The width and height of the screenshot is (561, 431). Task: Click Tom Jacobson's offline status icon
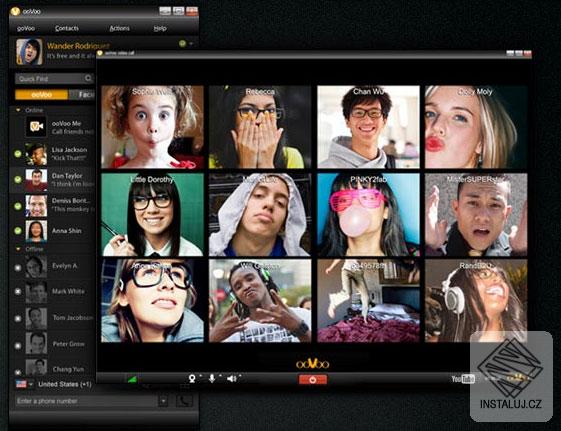tap(18, 318)
